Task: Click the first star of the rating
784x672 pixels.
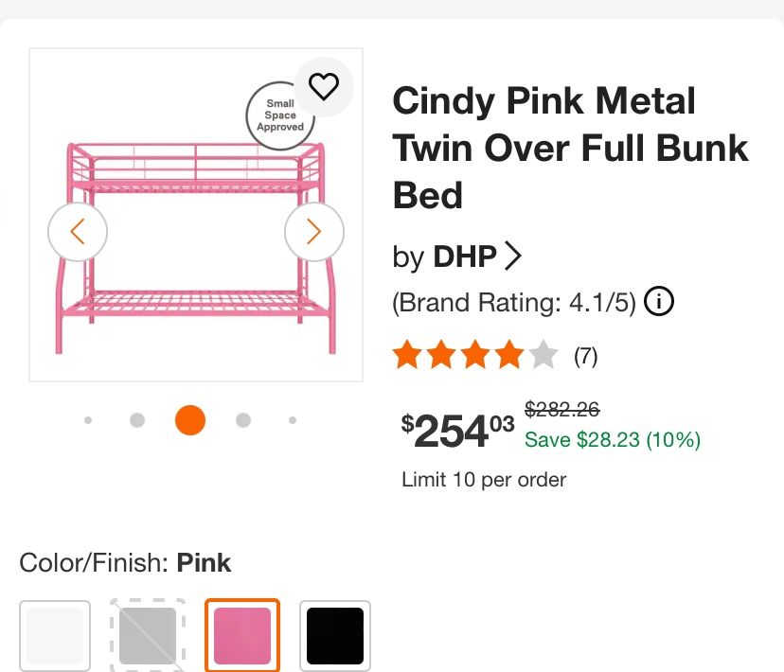Action: click(x=405, y=353)
